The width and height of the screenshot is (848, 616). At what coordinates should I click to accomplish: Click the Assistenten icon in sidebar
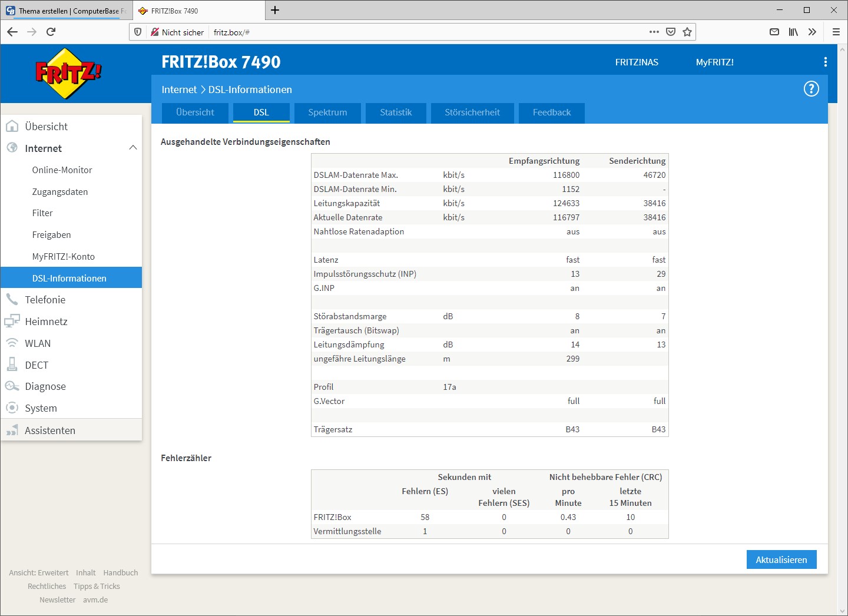[x=12, y=430]
